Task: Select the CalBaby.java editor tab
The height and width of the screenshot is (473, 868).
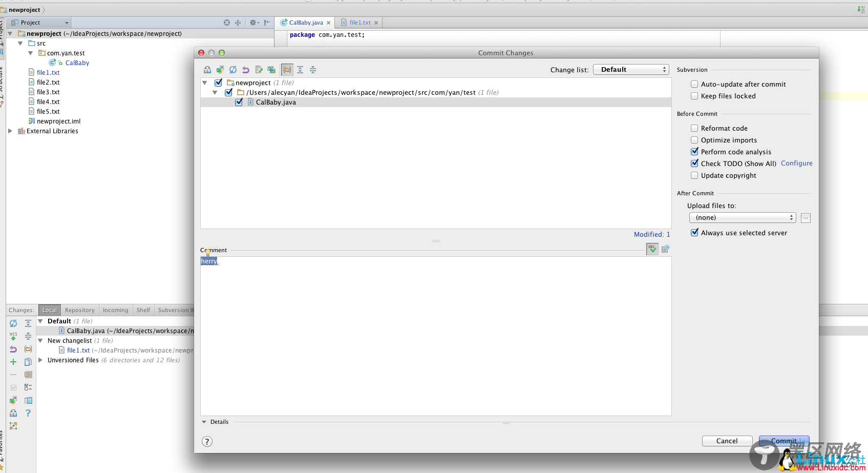Action: [x=305, y=23]
